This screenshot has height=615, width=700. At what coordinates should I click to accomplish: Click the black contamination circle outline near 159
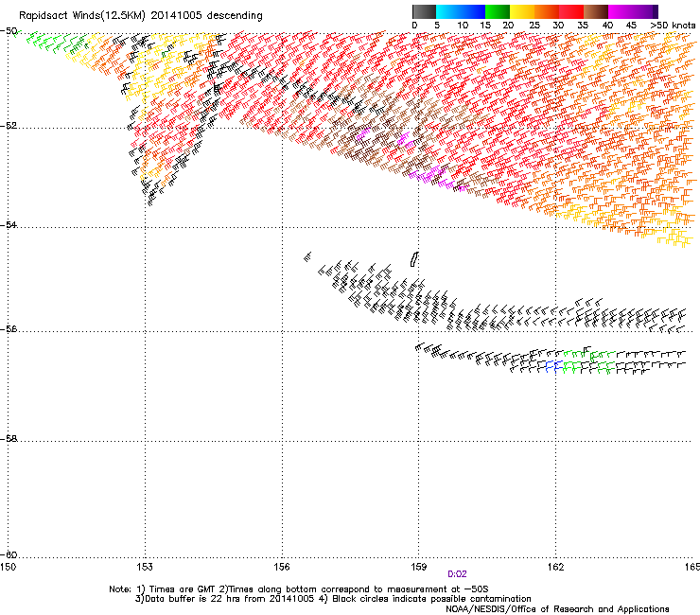point(414,259)
